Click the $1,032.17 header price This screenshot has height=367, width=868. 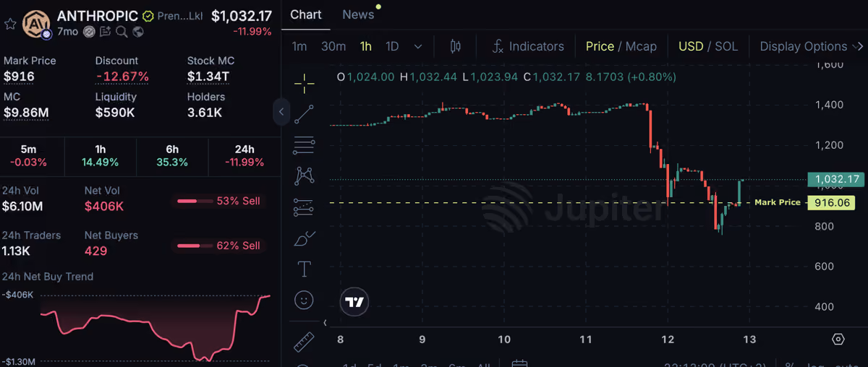[x=242, y=16]
